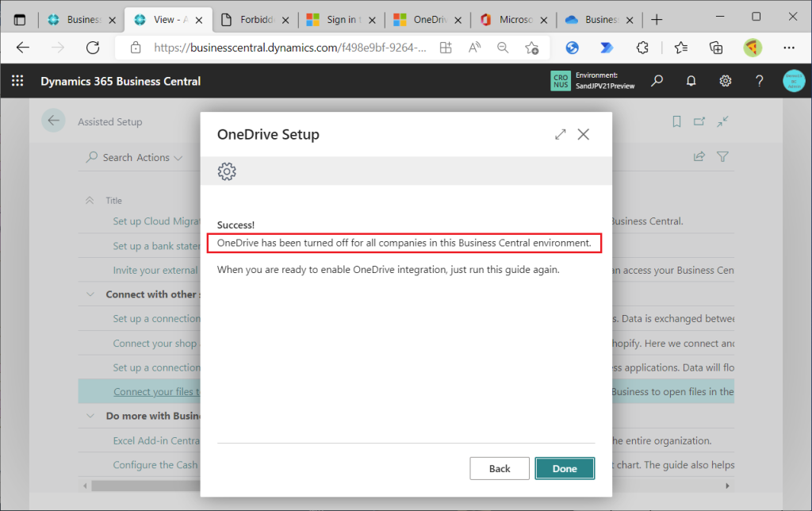Open the browser Extensions puzzle icon
The width and height of the screenshot is (812, 511).
click(x=642, y=48)
